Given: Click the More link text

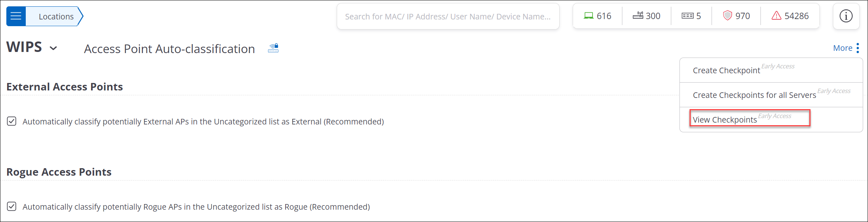Looking at the screenshot, I should point(843,48).
